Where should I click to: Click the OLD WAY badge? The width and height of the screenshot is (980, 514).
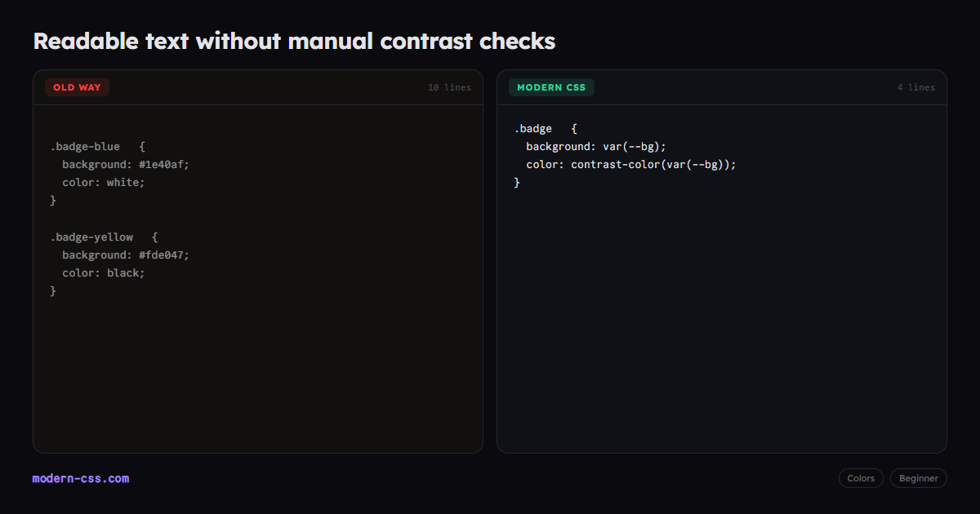tap(77, 87)
